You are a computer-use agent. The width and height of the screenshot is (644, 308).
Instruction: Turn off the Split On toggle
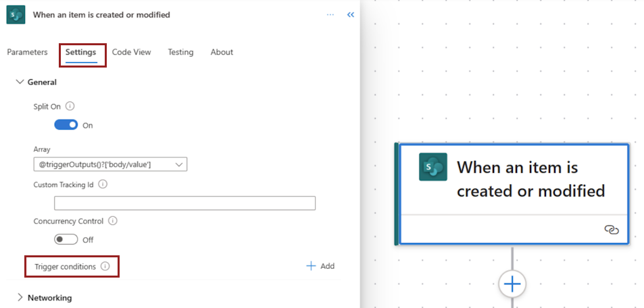66,125
